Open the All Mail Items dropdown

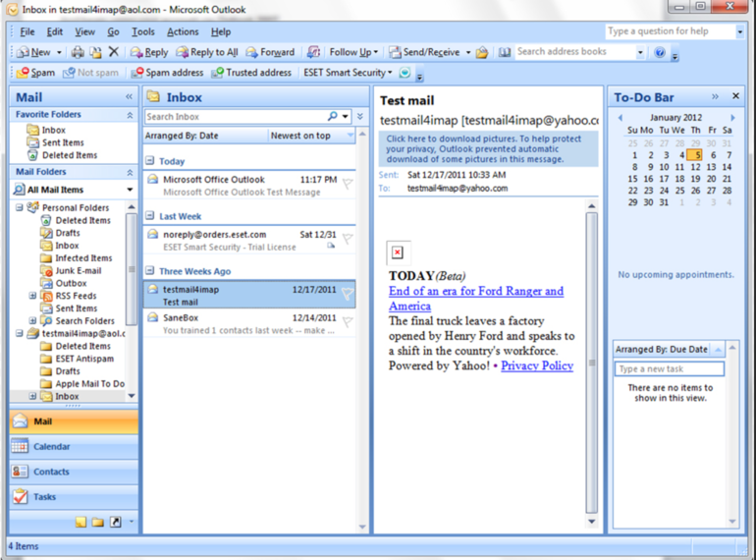130,190
